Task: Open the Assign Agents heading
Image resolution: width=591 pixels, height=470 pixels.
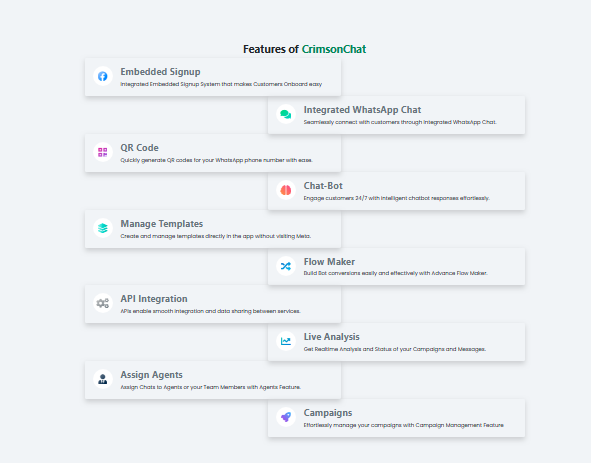Action: pos(152,375)
